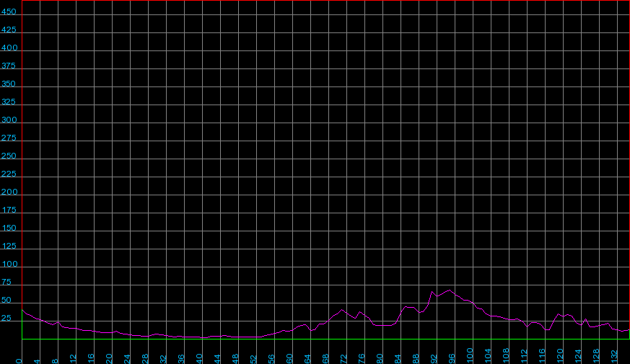Select the horizontal axis label 8

55,361
